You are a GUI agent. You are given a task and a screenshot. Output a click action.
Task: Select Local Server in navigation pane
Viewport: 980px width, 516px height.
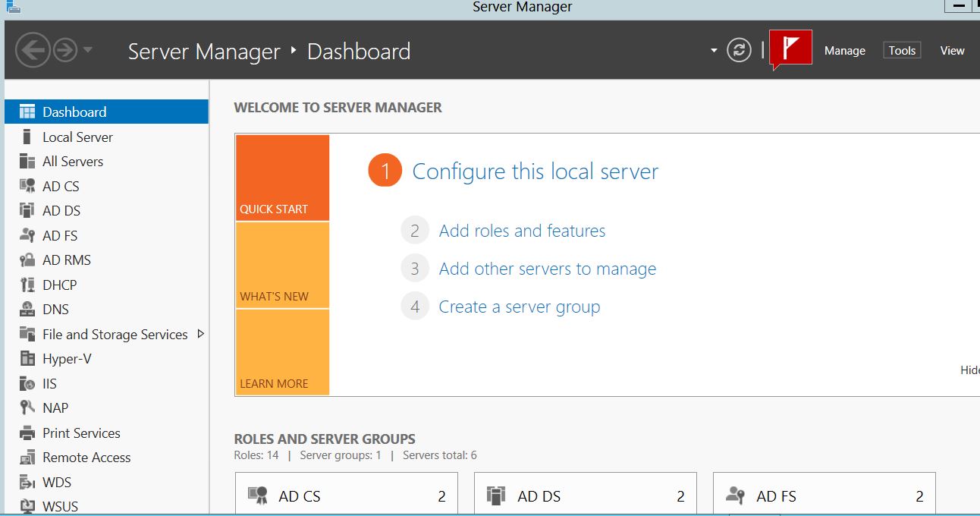(77, 137)
